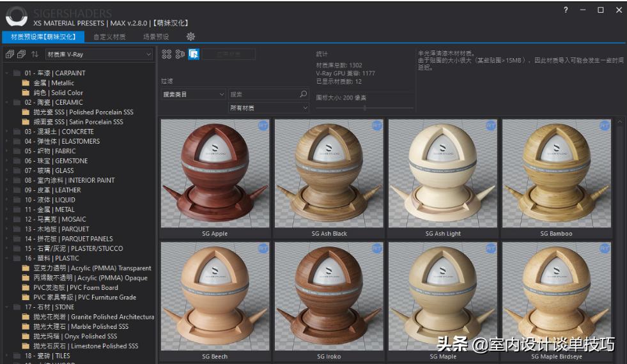Select the SG Bamboo material thumbnail

point(556,174)
